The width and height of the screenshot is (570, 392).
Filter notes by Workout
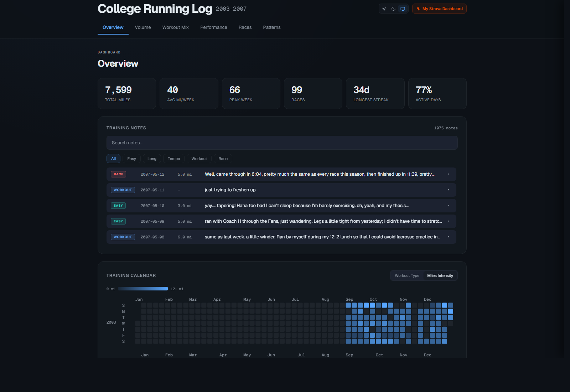(x=199, y=159)
